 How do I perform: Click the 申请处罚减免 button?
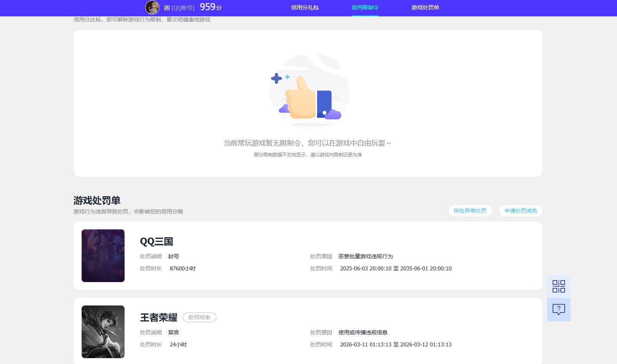tap(521, 211)
